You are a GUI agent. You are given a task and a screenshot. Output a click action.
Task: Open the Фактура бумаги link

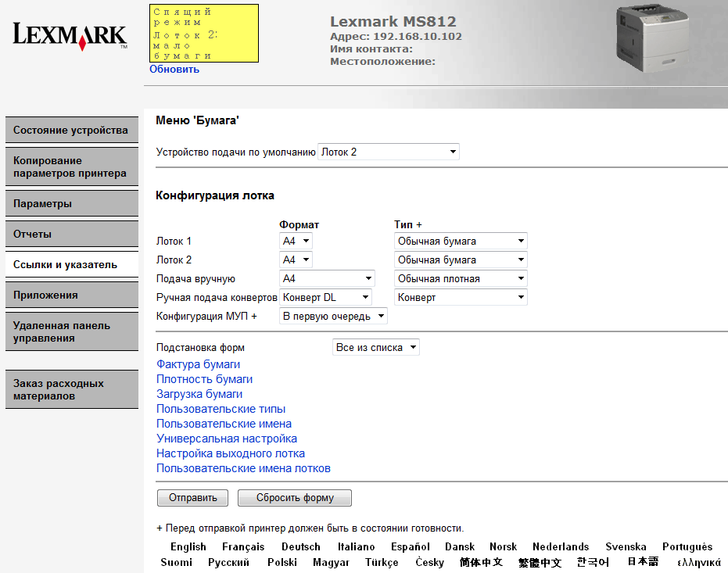(x=199, y=364)
